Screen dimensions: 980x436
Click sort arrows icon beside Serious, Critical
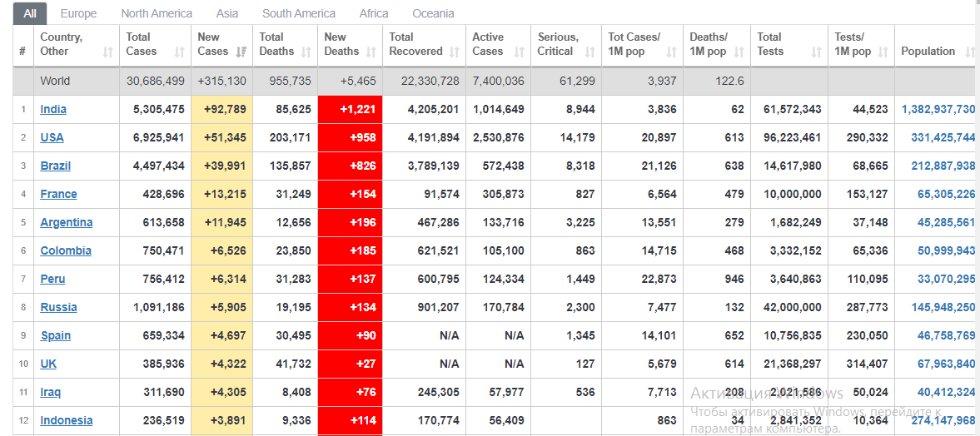(x=589, y=52)
